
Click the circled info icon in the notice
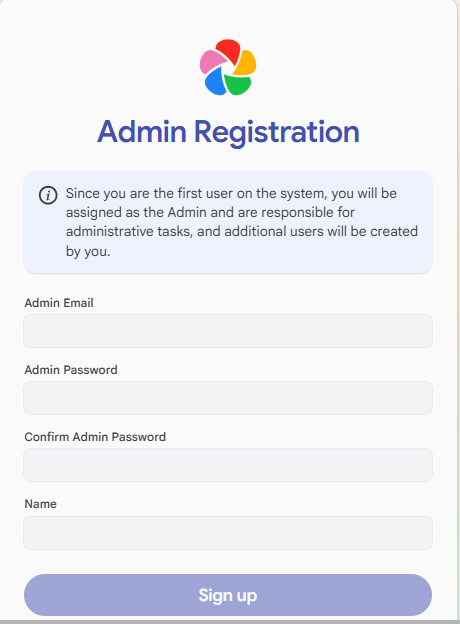[x=48, y=195]
